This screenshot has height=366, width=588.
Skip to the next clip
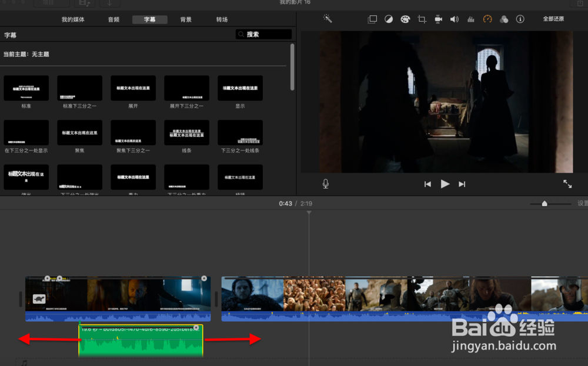tap(462, 184)
